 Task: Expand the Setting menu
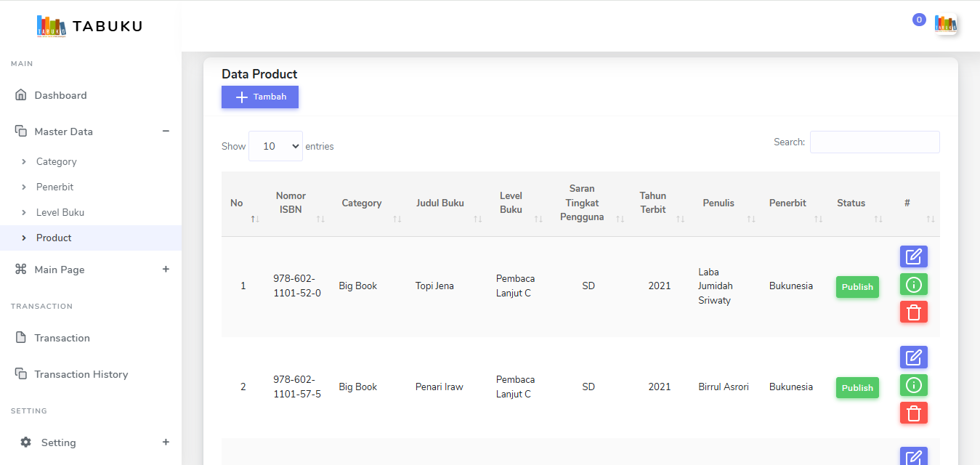tap(166, 442)
